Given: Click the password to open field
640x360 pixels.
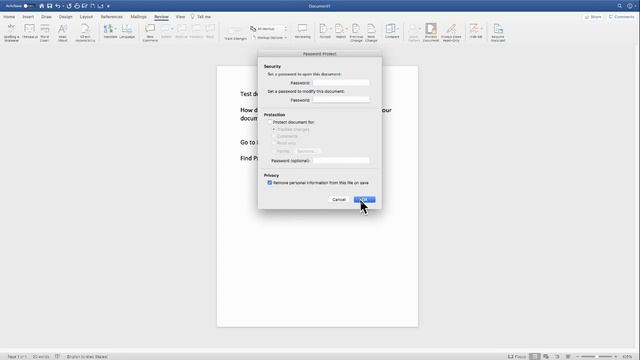Looking at the screenshot, I should pyautogui.click(x=341, y=83).
